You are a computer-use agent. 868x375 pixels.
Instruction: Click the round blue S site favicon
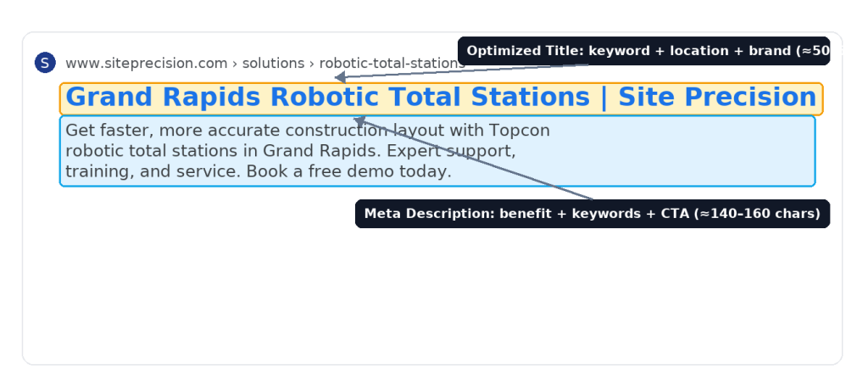click(x=45, y=63)
